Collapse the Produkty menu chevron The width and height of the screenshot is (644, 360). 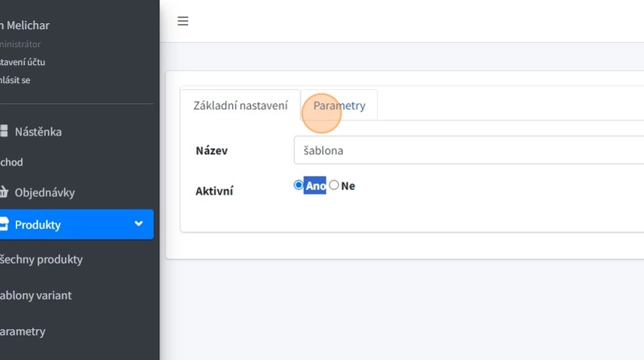[139, 224]
